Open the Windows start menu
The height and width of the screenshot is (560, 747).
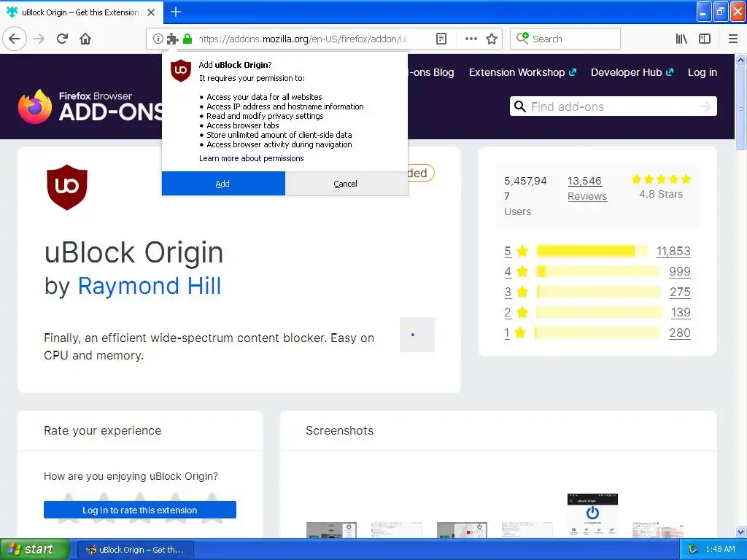[x=35, y=550]
